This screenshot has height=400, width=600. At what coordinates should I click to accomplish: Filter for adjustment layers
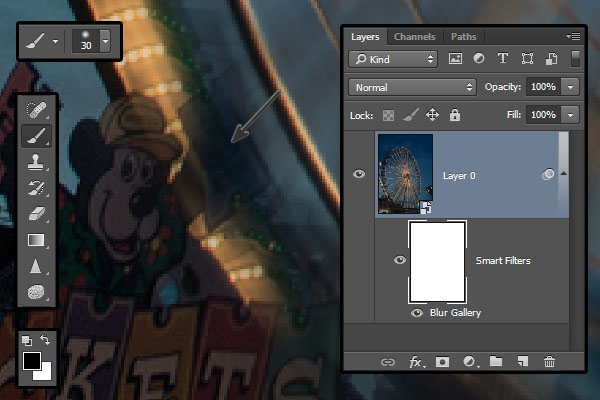pyautogui.click(x=479, y=59)
